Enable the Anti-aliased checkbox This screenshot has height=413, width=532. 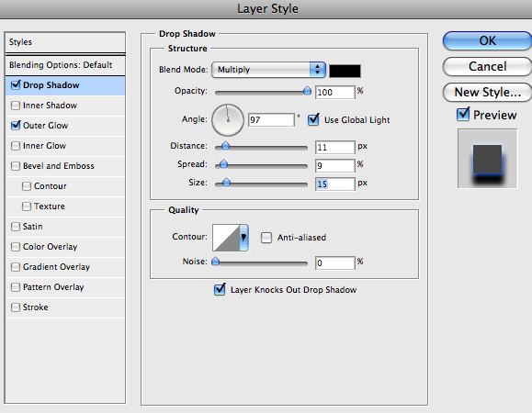tap(266, 238)
